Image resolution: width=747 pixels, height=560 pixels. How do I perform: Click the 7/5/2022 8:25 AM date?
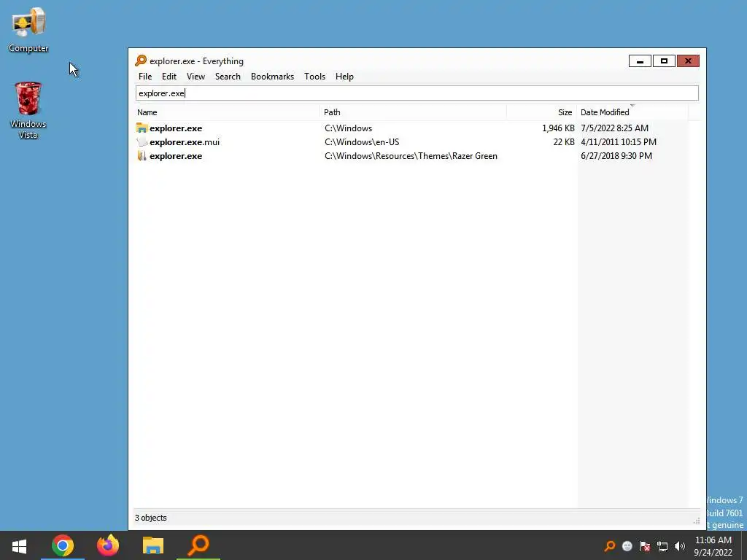[614, 128]
